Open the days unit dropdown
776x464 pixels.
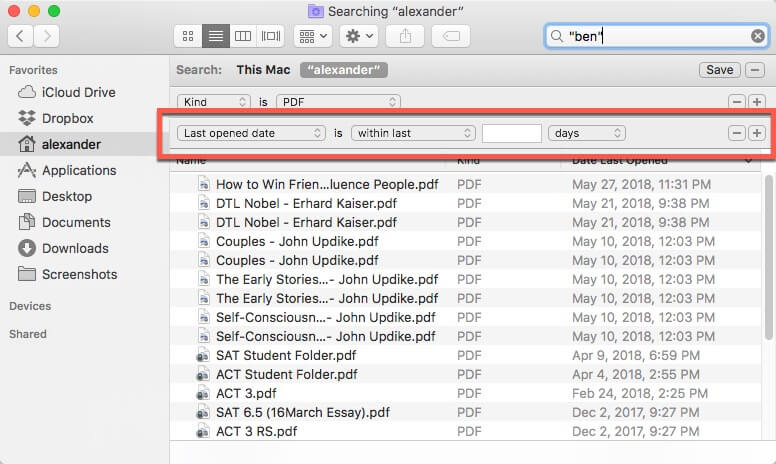coord(587,133)
